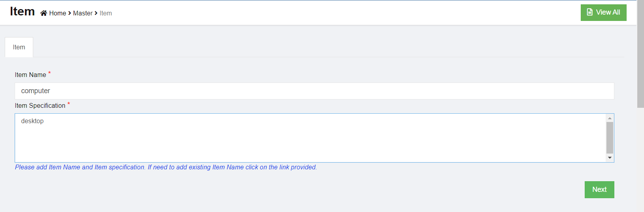Click the Item Name field label

(30, 75)
